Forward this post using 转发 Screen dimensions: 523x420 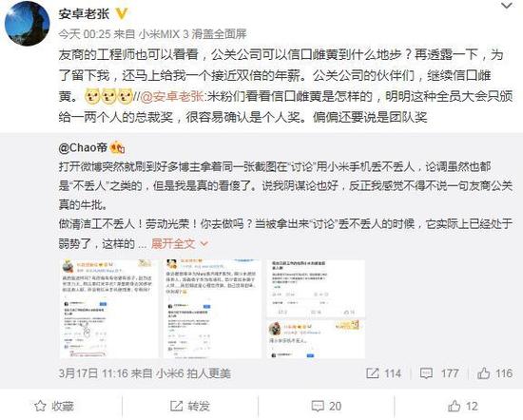click(x=190, y=406)
